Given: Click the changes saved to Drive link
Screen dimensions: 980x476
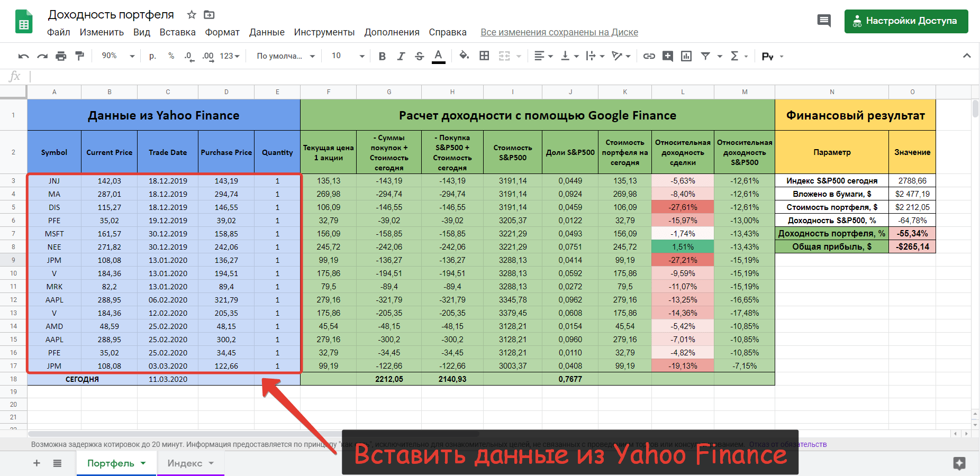Looking at the screenshot, I should coord(559,32).
